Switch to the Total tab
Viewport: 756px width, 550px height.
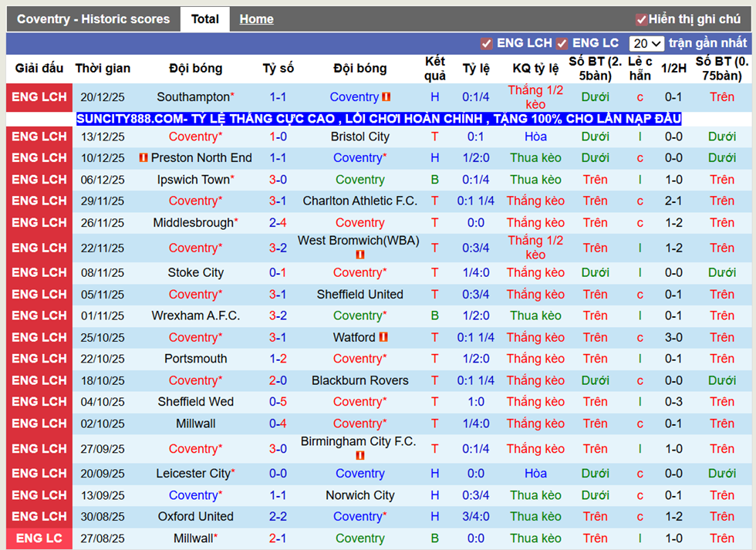[205, 19]
